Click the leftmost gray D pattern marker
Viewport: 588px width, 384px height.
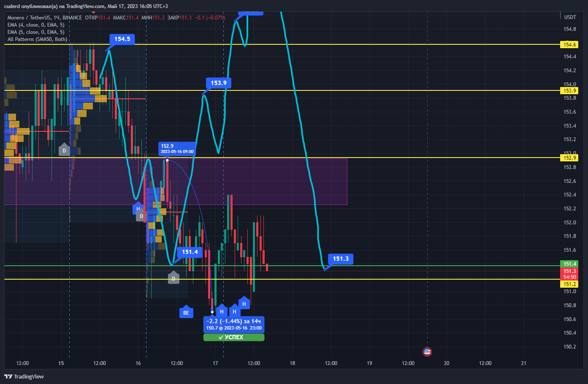(x=64, y=150)
